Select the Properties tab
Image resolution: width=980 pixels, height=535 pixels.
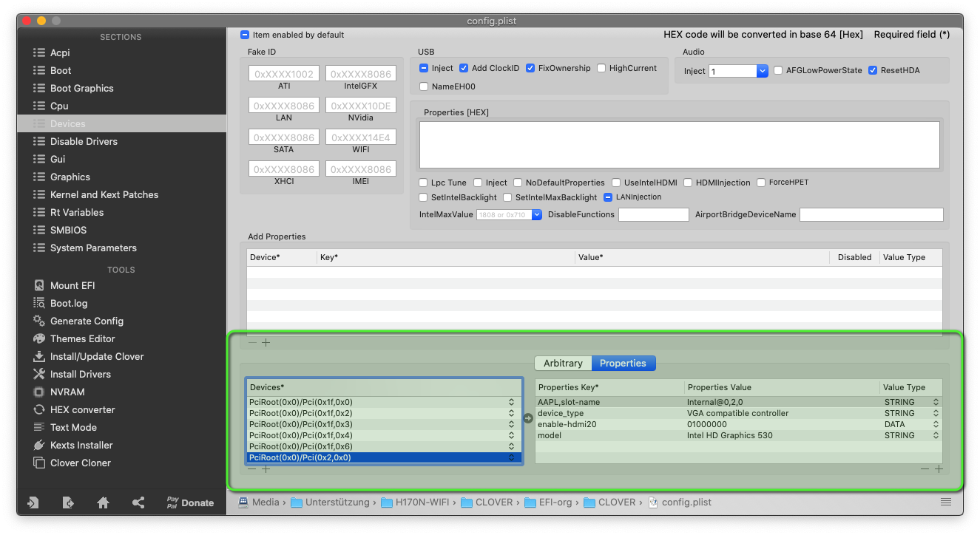tap(623, 363)
